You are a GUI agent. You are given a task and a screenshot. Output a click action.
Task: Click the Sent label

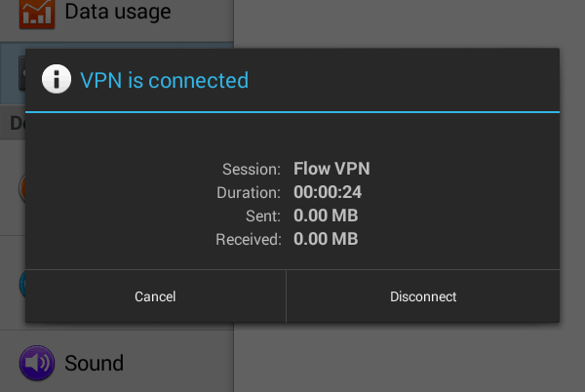(x=264, y=216)
